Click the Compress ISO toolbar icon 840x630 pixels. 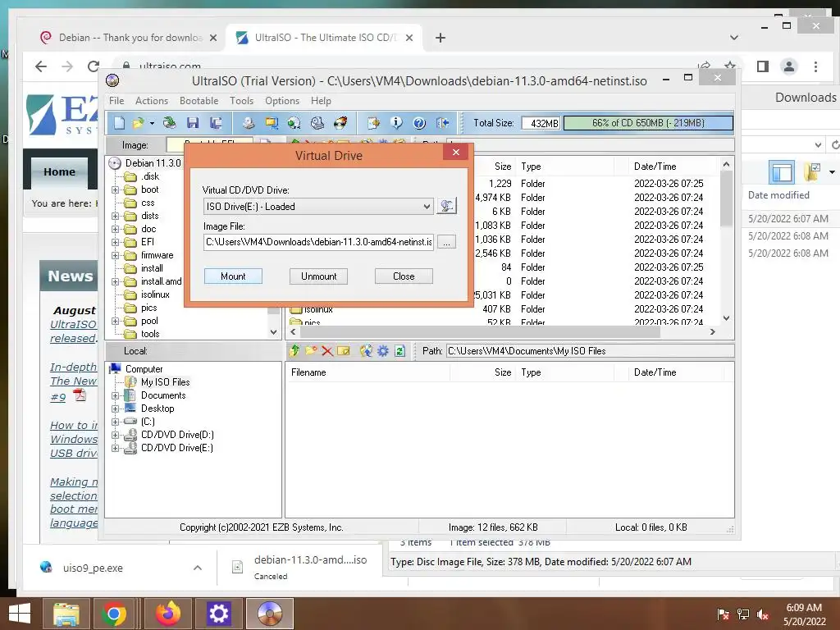point(271,123)
